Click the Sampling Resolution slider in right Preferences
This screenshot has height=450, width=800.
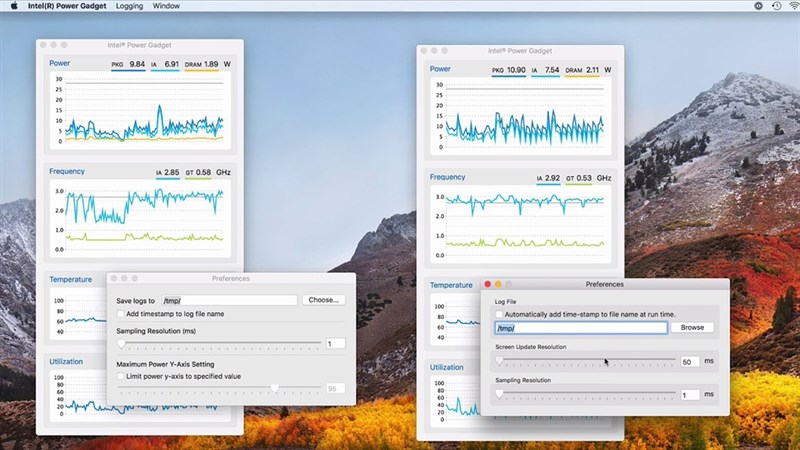click(587, 394)
